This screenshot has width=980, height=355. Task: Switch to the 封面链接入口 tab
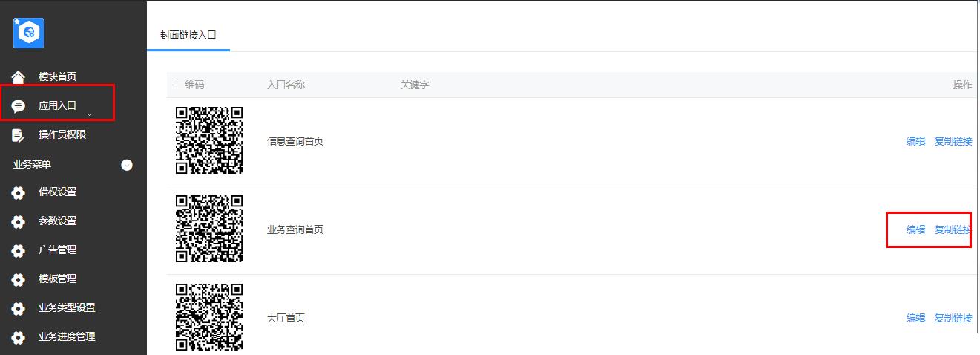point(188,35)
